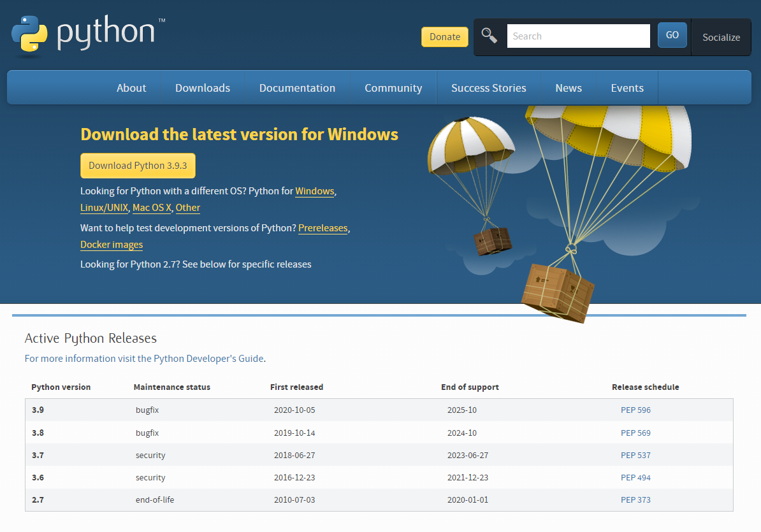Open the Documentation menu
Viewport: 761px width, 532px height.
tap(297, 88)
